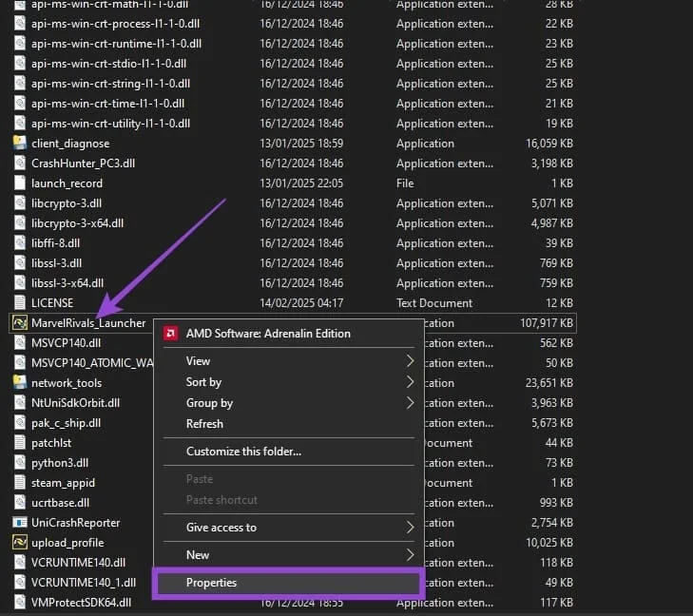
Task: Select the libcrypto-3-x64.dll file name
Action: pos(77,223)
